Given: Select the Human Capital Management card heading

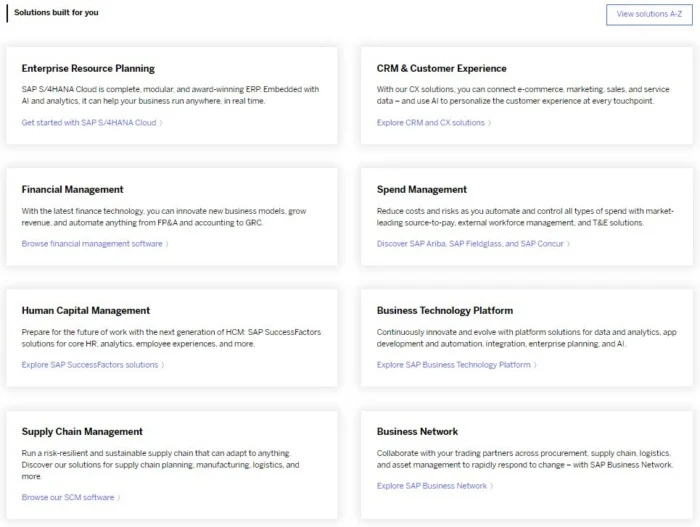Looking at the screenshot, I should pos(86,310).
